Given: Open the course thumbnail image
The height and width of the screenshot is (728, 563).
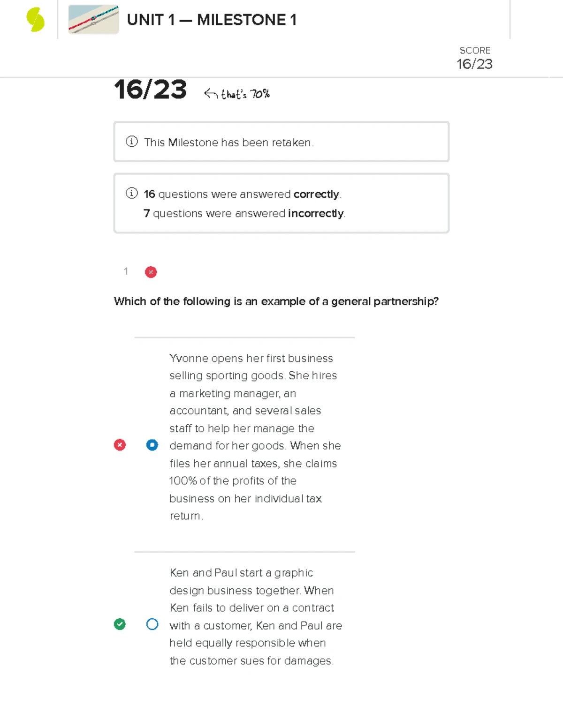Looking at the screenshot, I should 93,20.
